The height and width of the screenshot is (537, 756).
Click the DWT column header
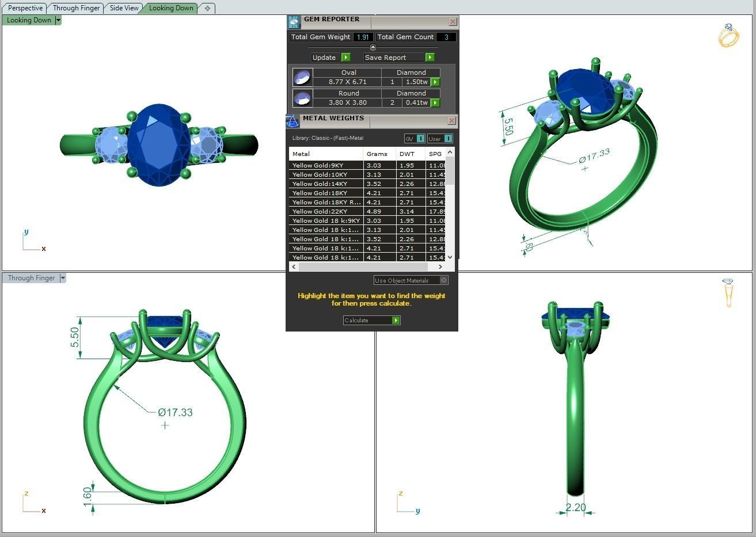[x=411, y=154]
